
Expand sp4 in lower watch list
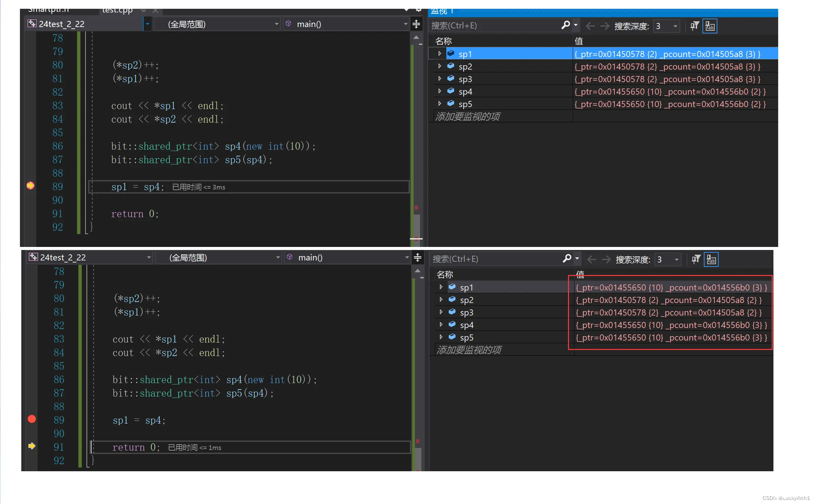[x=441, y=325]
